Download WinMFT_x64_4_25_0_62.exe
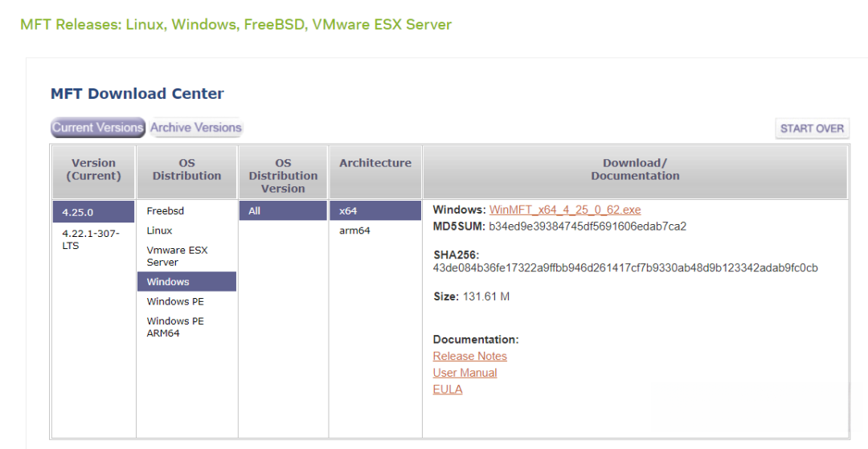The height and width of the screenshot is (449, 868). (565, 210)
